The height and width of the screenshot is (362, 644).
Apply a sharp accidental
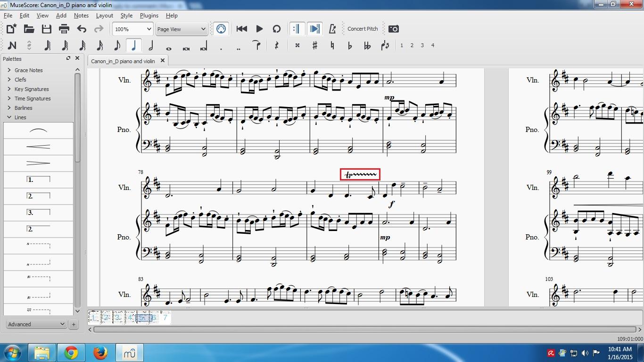pyautogui.click(x=315, y=46)
